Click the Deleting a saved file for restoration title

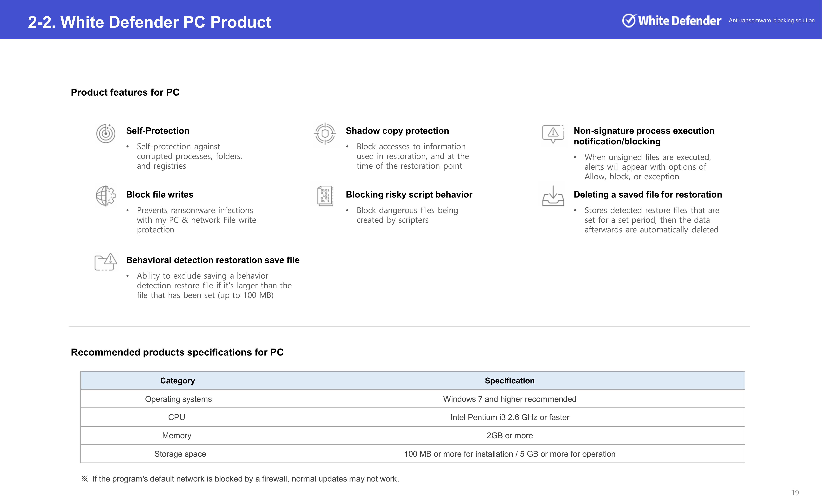pos(647,194)
